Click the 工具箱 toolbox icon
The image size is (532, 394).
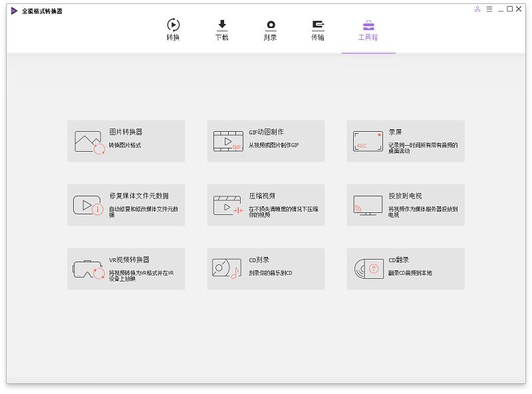[x=368, y=25]
